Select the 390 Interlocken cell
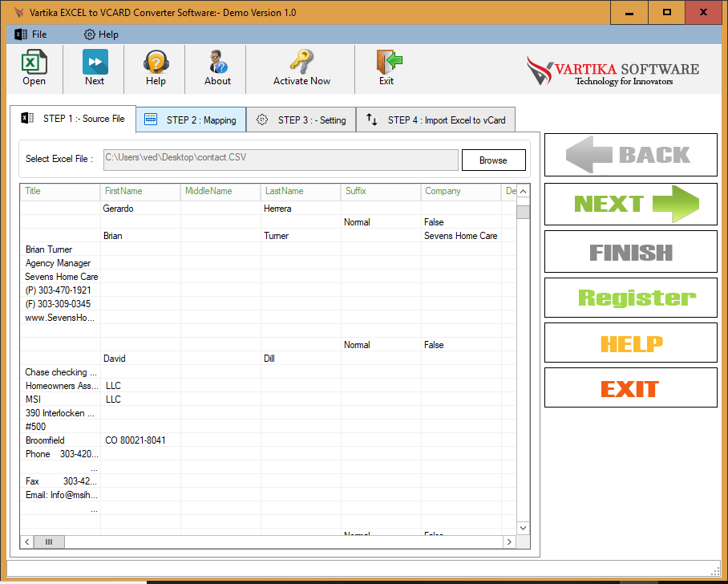 coord(60,413)
